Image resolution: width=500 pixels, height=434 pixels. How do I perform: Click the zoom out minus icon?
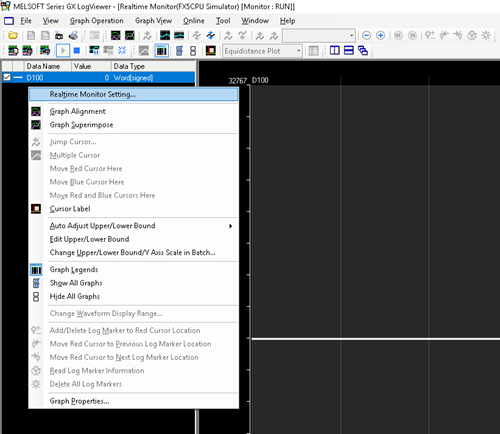pyautogui.click(x=366, y=35)
